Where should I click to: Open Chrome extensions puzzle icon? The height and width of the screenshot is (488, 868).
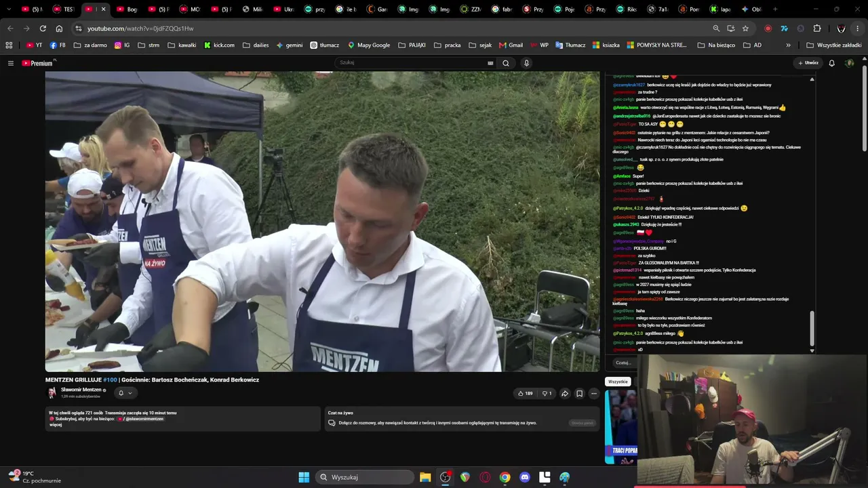[817, 28]
